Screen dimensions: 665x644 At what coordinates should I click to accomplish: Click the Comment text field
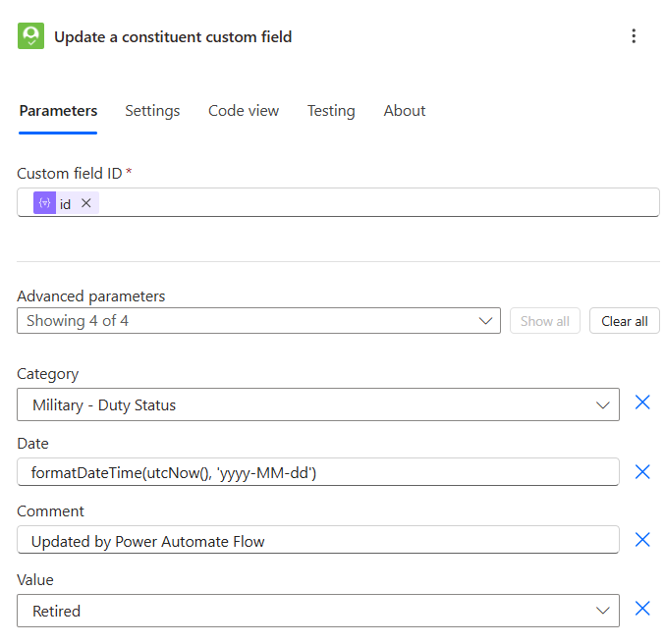(x=317, y=541)
